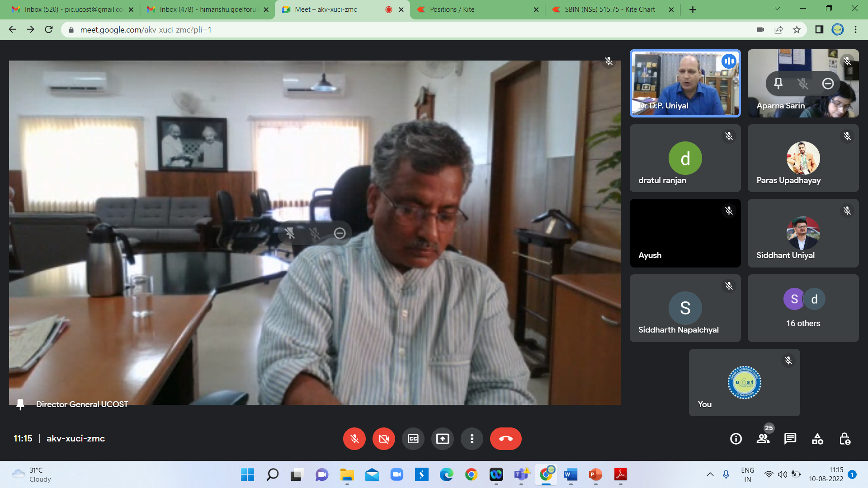
Task: Turn on the camera in the call bar
Action: click(x=383, y=439)
